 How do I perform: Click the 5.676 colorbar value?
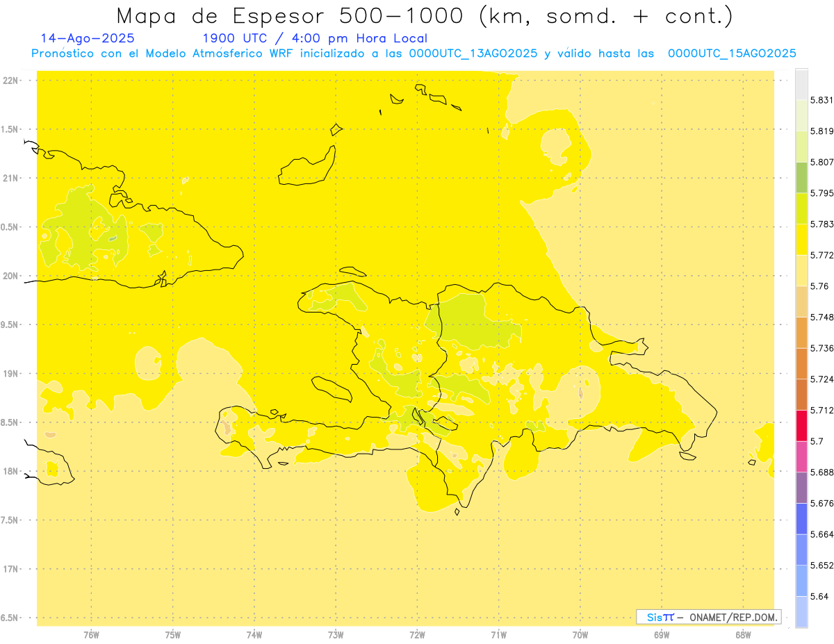pyautogui.click(x=822, y=504)
